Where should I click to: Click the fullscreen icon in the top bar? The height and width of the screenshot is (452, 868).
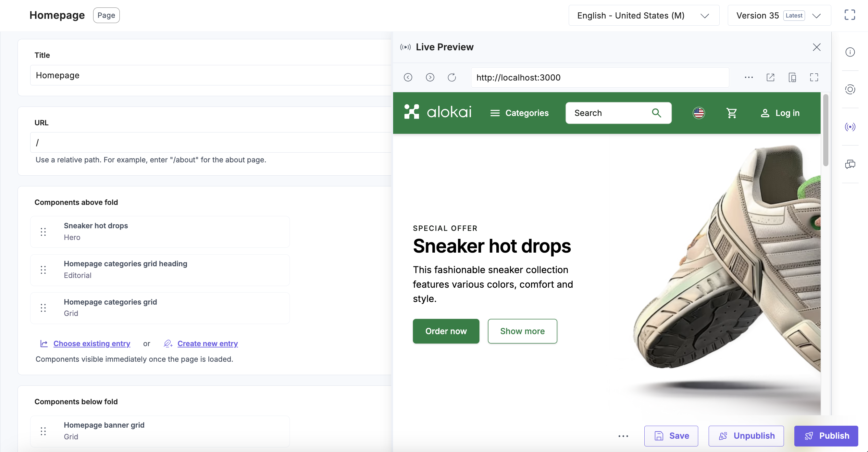849,15
